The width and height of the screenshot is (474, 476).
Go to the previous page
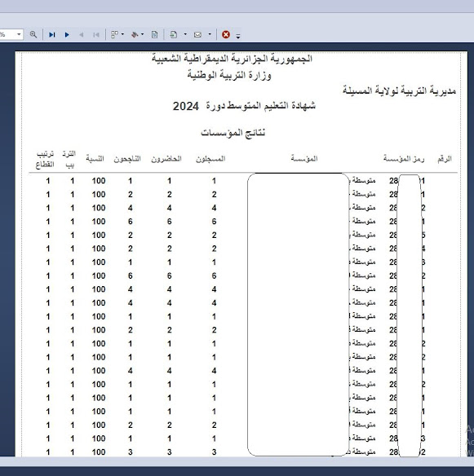coord(81,34)
